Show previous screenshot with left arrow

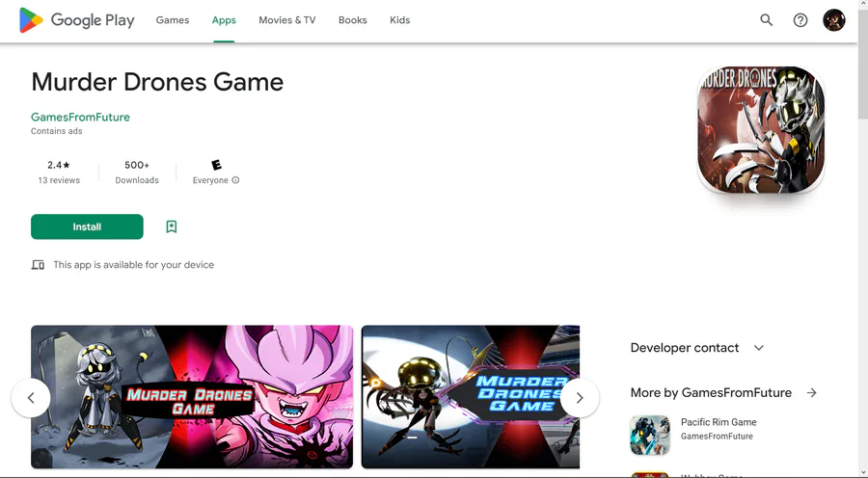(x=31, y=398)
